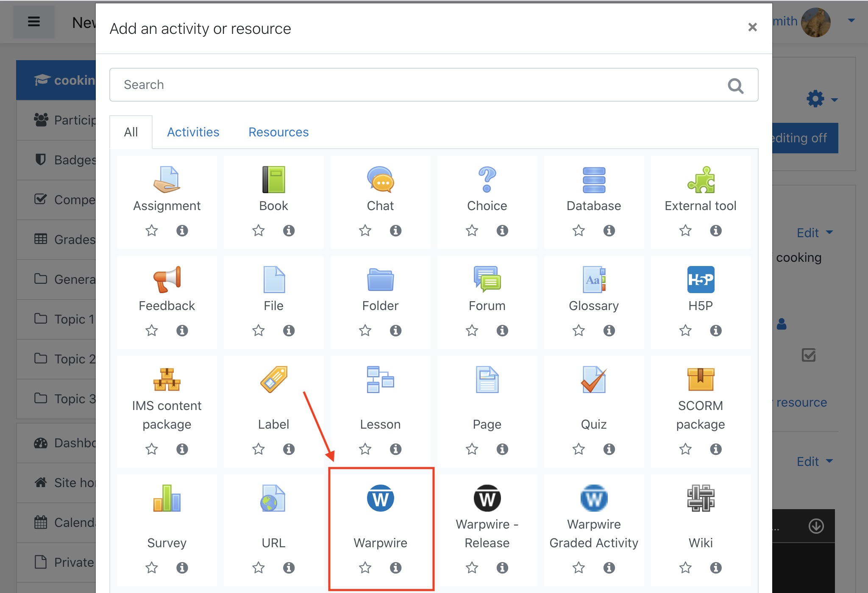The image size is (868, 593).
Task: Switch to the Activities tab
Action: click(x=193, y=132)
